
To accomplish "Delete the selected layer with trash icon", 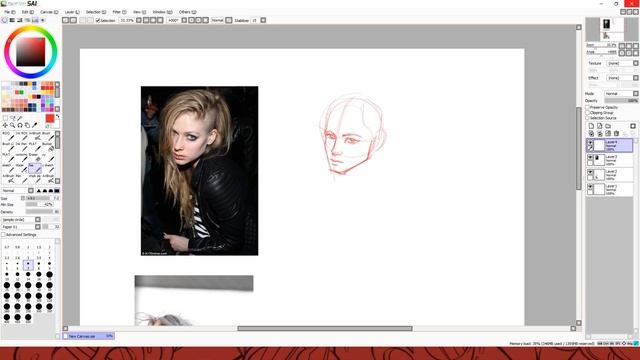I will click(616, 133).
